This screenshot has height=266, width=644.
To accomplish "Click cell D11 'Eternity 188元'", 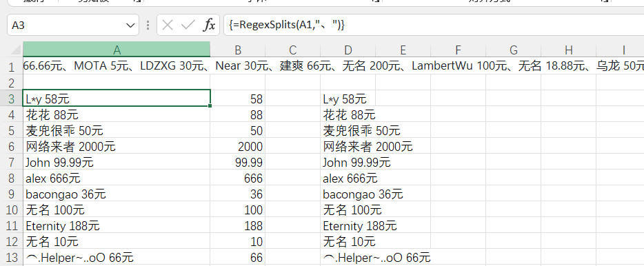I will (348, 225).
